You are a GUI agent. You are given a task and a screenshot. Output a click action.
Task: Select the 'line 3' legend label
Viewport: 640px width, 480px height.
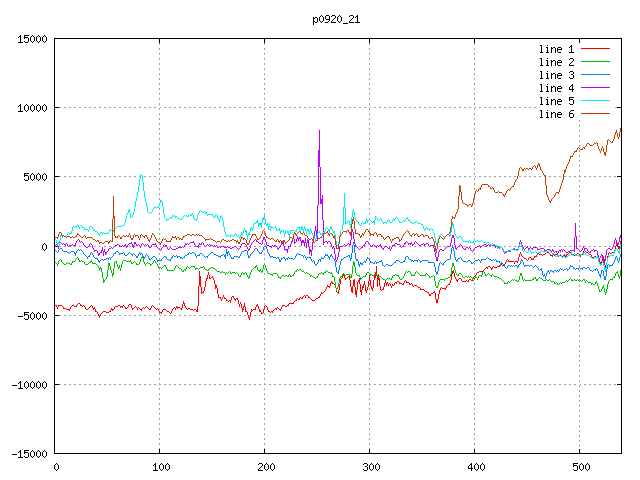click(557, 75)
